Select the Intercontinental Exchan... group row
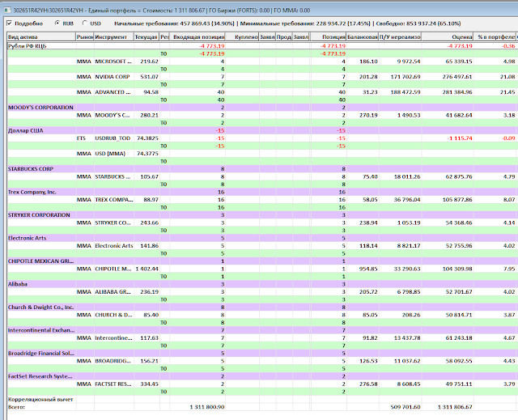518x420 pixels. coord(261,330)
